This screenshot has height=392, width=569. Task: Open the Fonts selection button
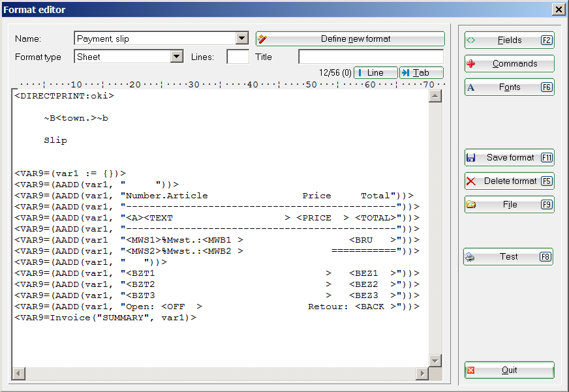[509, 87]
